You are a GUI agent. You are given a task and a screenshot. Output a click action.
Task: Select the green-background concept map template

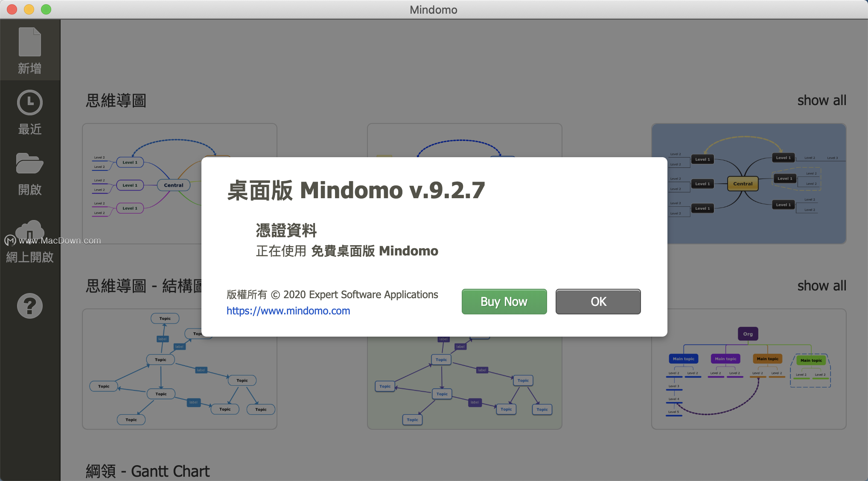pyautogui.click(x=464, y=383)
